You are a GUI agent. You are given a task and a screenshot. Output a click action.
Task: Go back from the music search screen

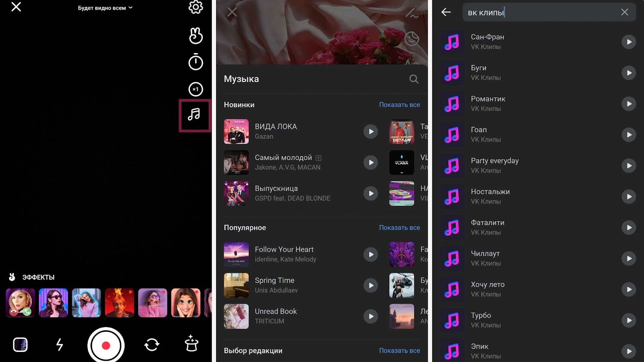(446, 12)
